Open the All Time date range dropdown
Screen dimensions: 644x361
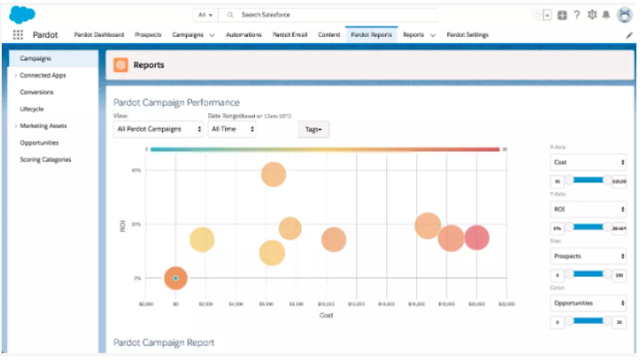point(231,130)
